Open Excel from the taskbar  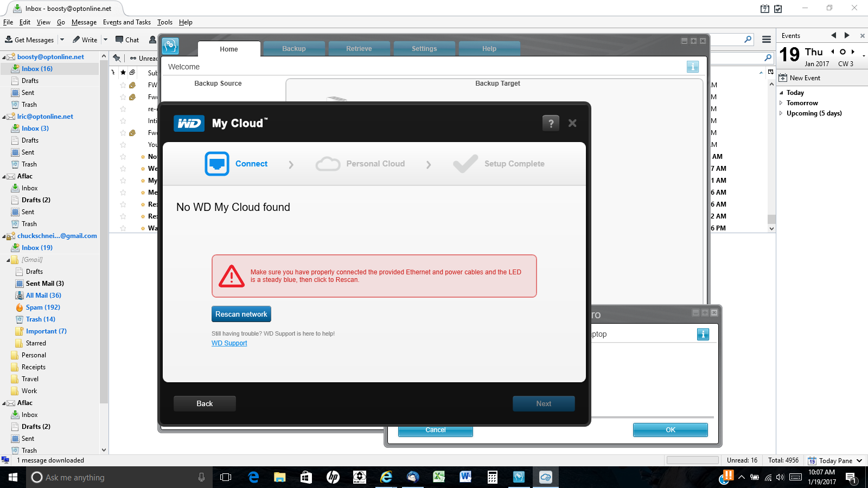(439, 477)
